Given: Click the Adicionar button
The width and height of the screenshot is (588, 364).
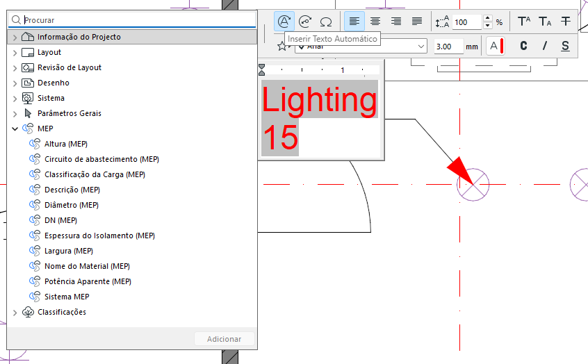Looking at the screenshot, I should (x=224, y=339).
